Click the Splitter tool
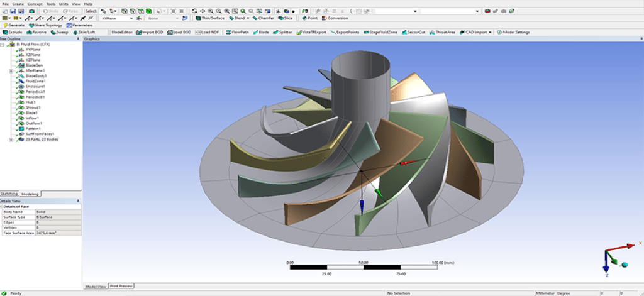644x296 pixels. (282, 32)
